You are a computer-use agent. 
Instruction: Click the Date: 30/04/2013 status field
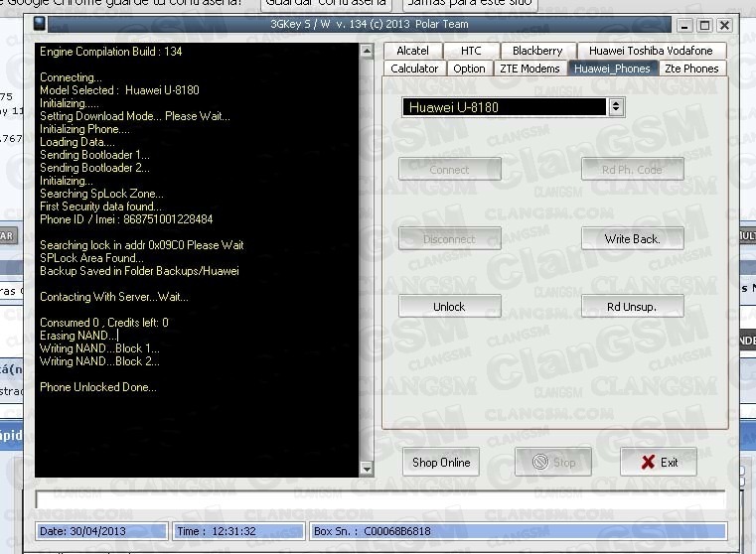pyautogui.click(x=101, y=531)
